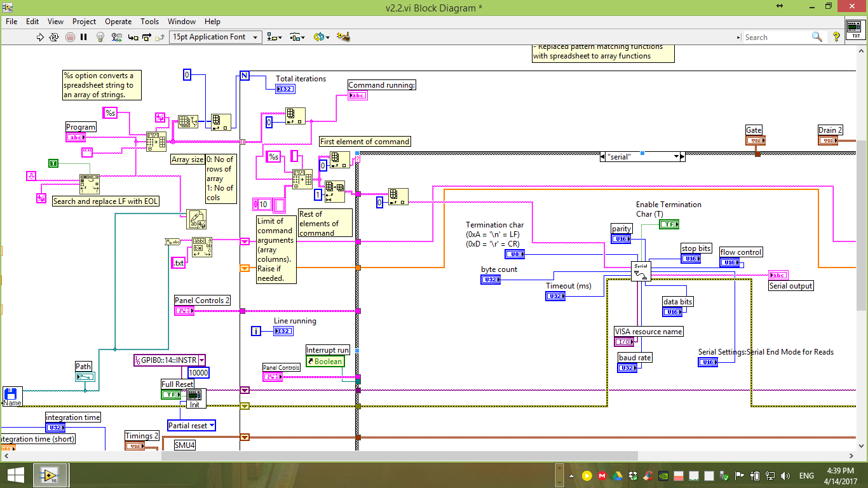Toggle Highlight Execution light bulb
Viewport: 868px width, 488px height.
[x=100, y=37]
